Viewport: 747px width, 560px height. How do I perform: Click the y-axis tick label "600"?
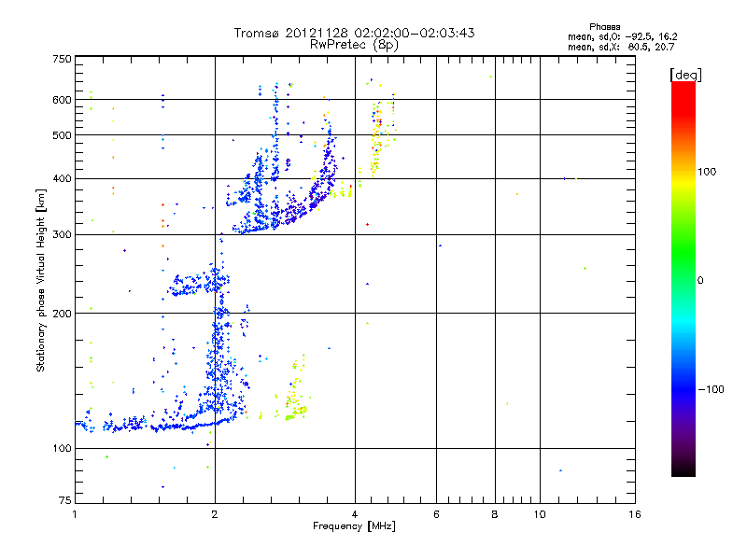click(62, 100)
